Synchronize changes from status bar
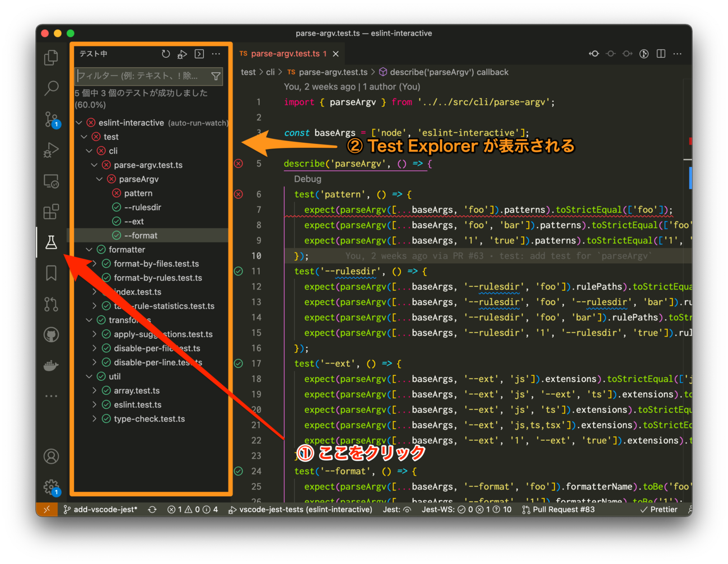The width and height of the screenshot is (728, 564). 152,510
